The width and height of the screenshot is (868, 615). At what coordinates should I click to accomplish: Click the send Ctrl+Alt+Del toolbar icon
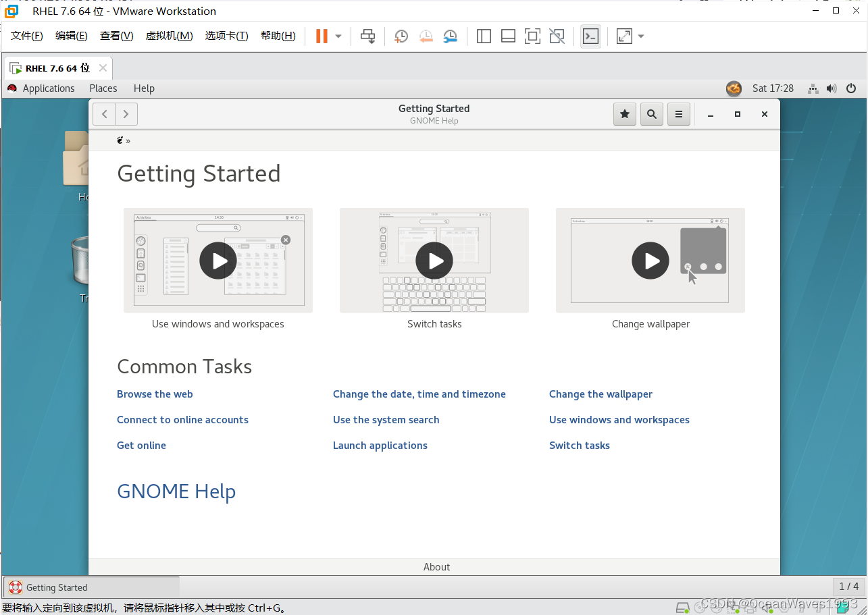pyautogui.click(x=367, y=36)
